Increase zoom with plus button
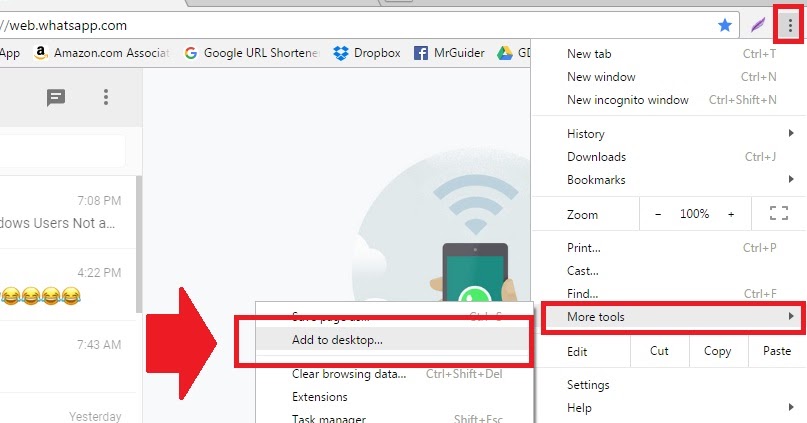 pyautogui.click(x=731, y=214)
